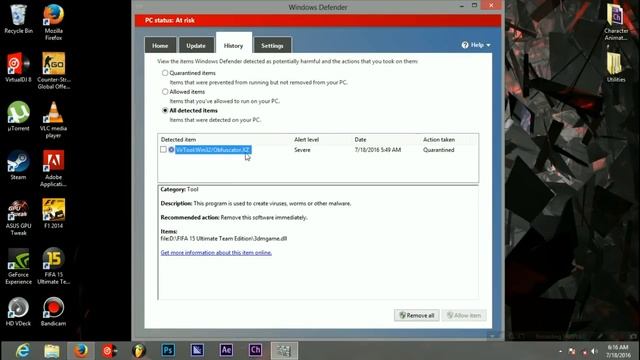Switch to the Home tab
Image resolution: width=640 pixels, height=360 pixels.
click(x=160, y=45)
